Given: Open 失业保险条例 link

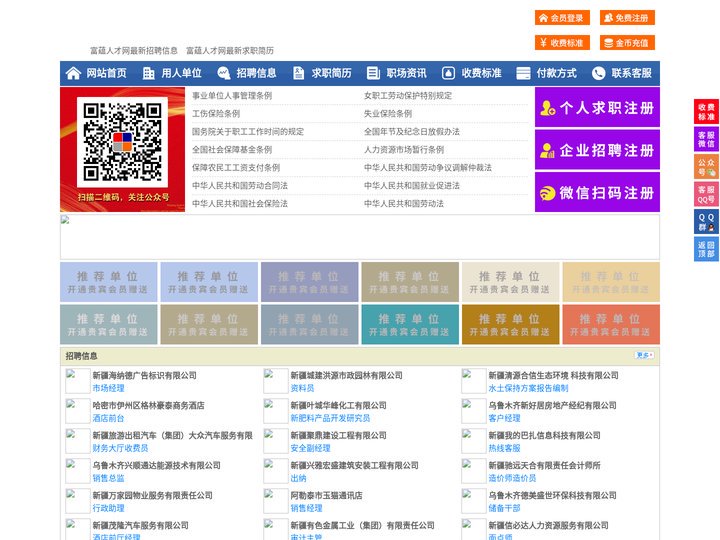Looking at the screenshot, I should pyautogui.click(x=388, y=113).
